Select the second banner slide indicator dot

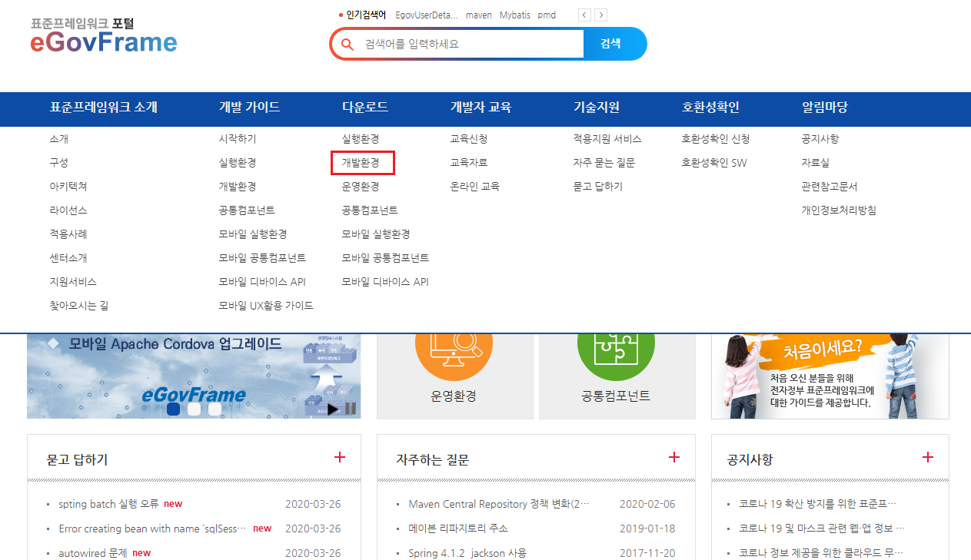194,409
